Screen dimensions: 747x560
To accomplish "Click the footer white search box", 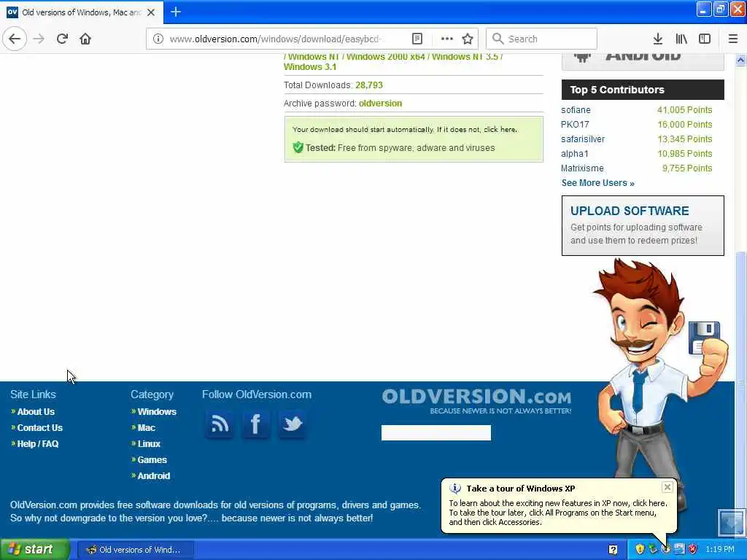I will pos(436,432).
